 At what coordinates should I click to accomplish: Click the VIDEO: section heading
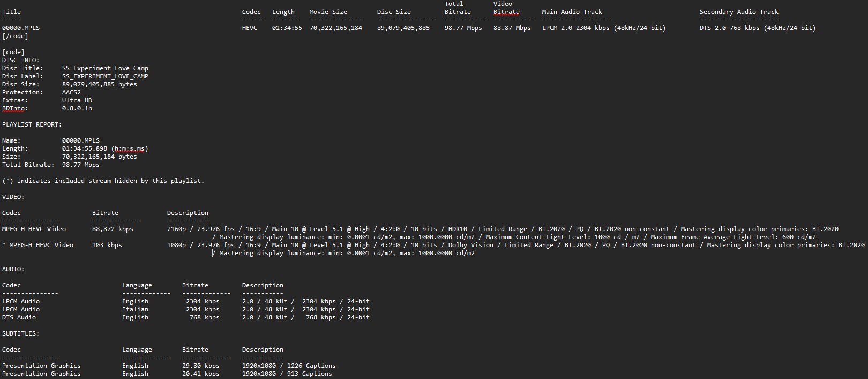tap(13, 197)
